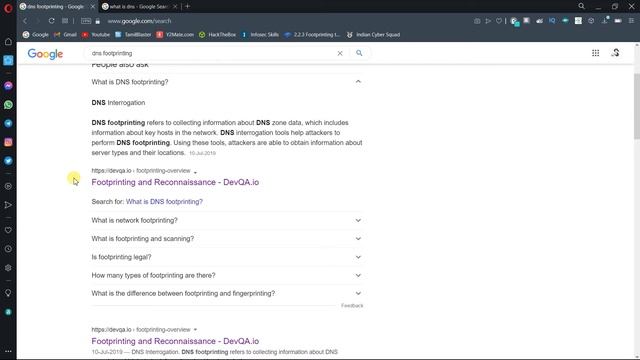Open sidebar settings gear icon
The image size is (640, 360).
tap(8, 268)
